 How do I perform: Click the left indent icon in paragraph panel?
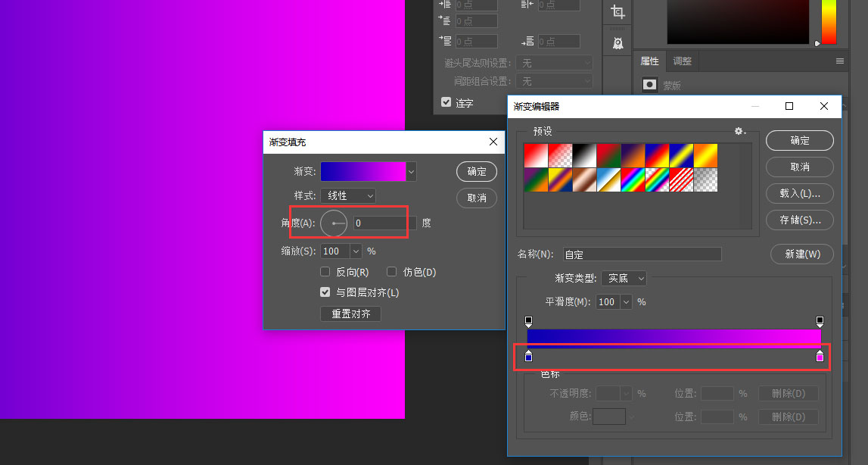coord(445,4)
